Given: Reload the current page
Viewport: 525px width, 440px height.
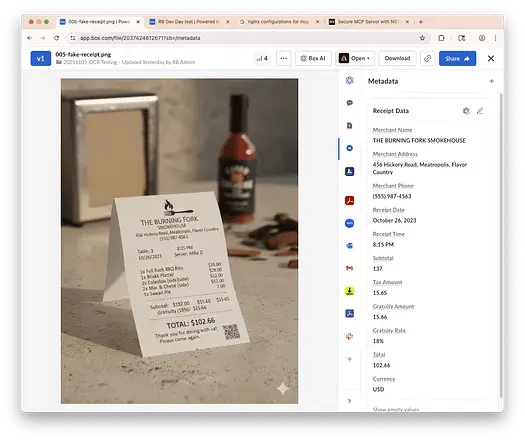Looking at the screenshot, I should [57, 38].
